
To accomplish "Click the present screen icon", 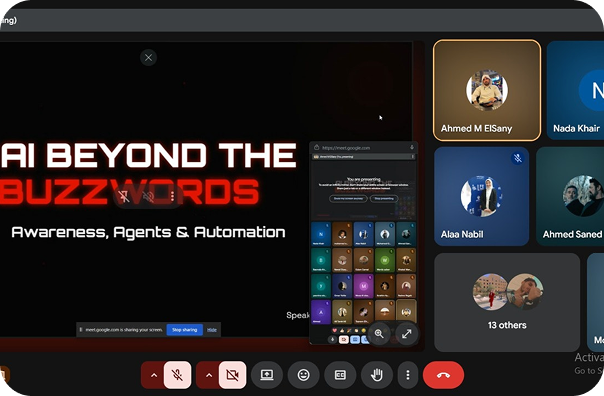I will [x=267, y=375].
